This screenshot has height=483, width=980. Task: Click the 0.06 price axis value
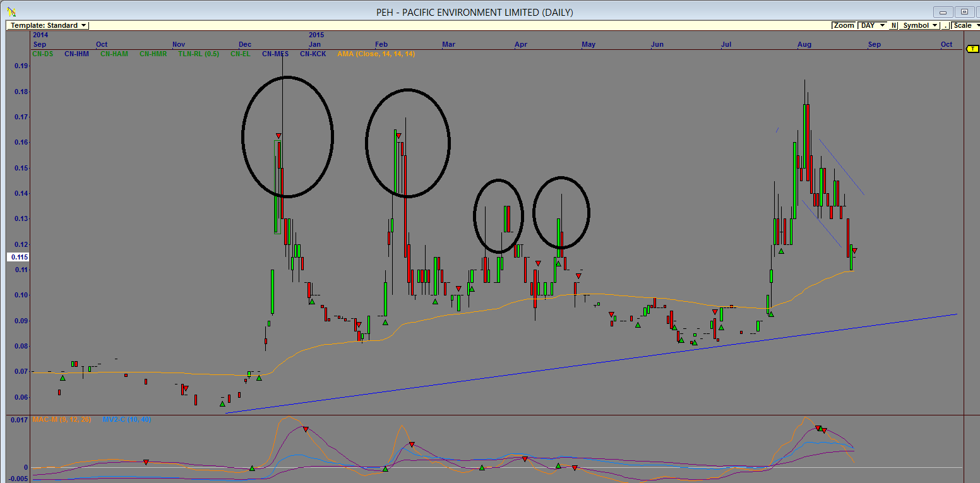coord(21,397)
